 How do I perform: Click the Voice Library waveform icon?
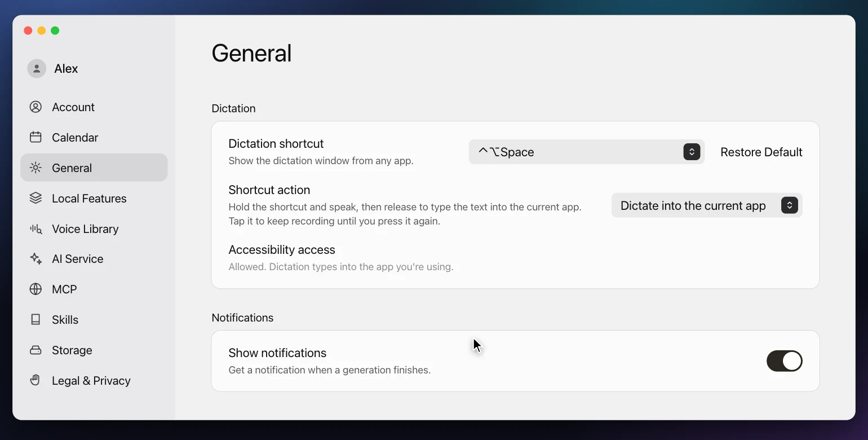tap(36, 229)
